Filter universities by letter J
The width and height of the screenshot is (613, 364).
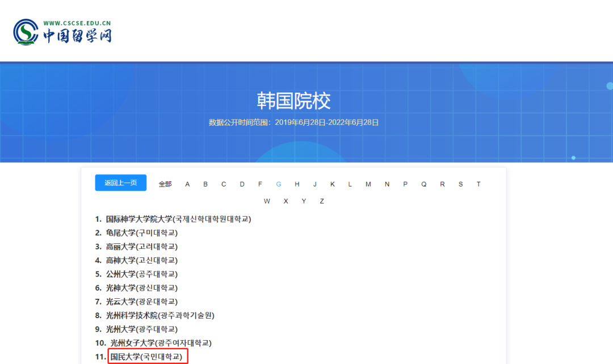(314, 184)
